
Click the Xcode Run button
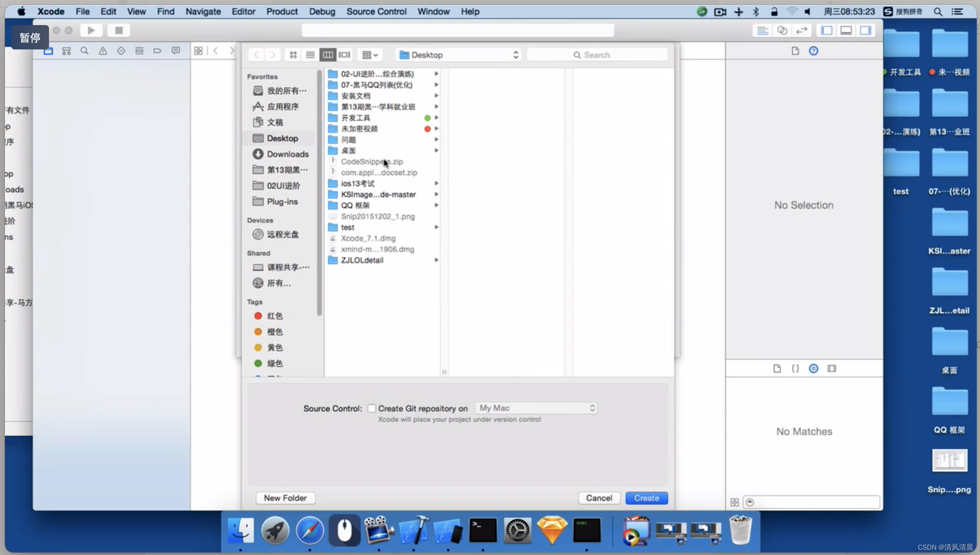tap(92, 30)
